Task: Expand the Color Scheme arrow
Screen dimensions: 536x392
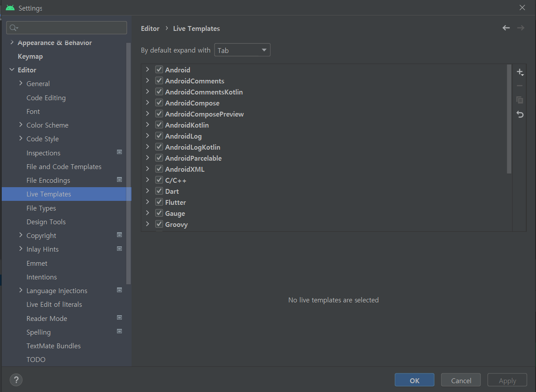Action: (21, 125)
